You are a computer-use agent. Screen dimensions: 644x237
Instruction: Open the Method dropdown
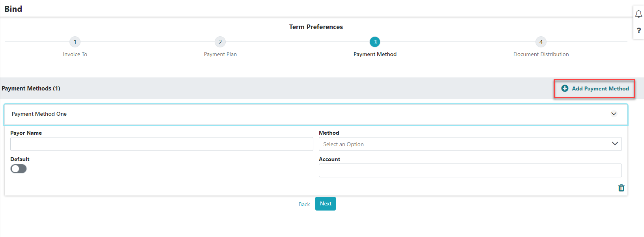coord(470,144)
